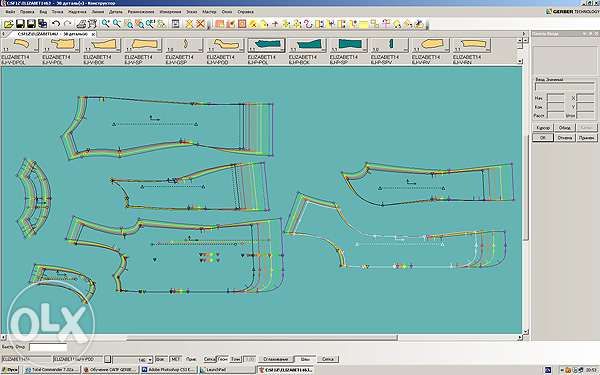Click the Undo arrow icon
Screen dimensions: 600x375
(56, 24)
